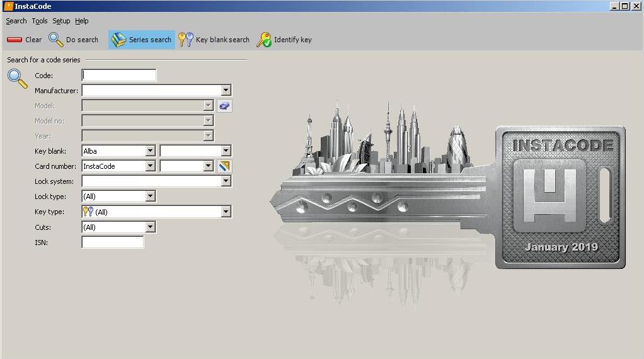This screenshot has width=644, height=359.
Task: Expand the second Card number dropdown
Action: coord(209,166)
